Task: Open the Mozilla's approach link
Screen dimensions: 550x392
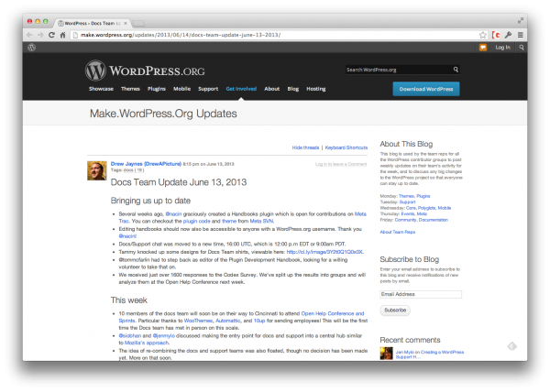Action: click(147, 343)
